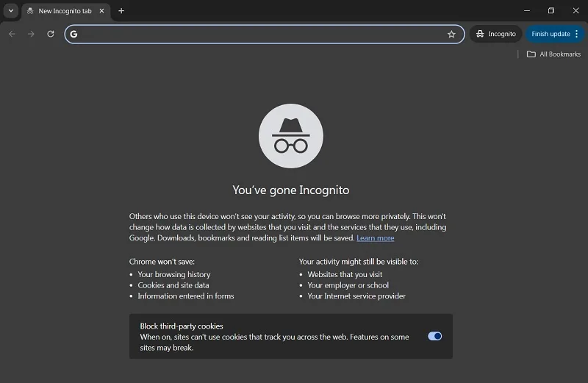Click the large Incognito hat-and-glasses logo
The image size is (588, 383).
coord(291,136)
